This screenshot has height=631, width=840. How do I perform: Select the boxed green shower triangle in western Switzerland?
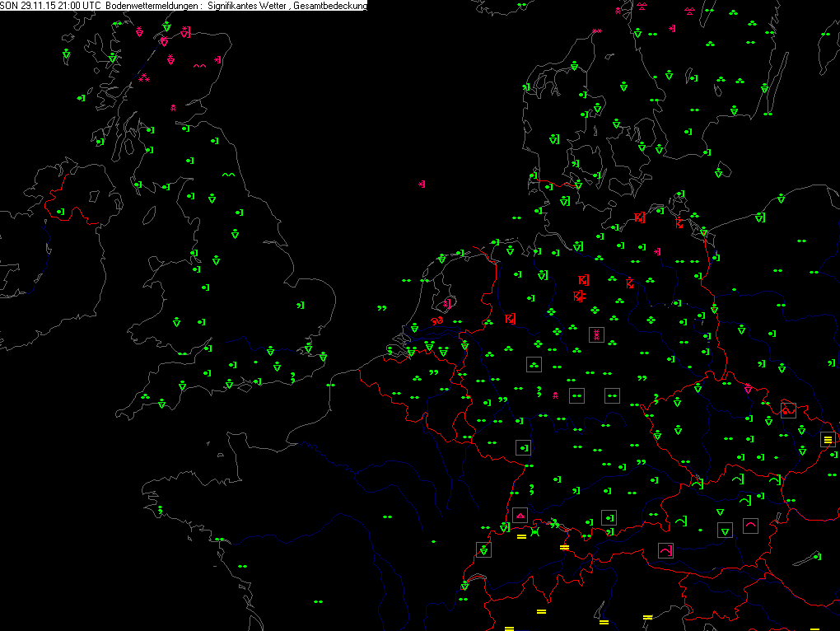pos(483,549)
